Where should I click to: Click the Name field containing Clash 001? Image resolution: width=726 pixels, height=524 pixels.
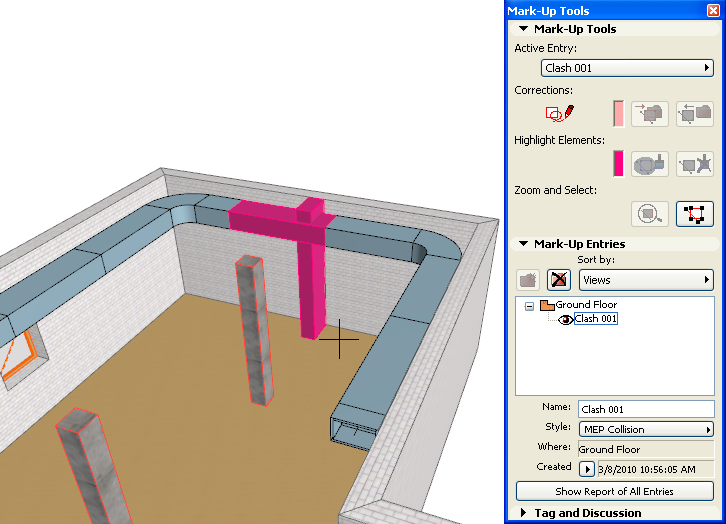tap(646, 409)
